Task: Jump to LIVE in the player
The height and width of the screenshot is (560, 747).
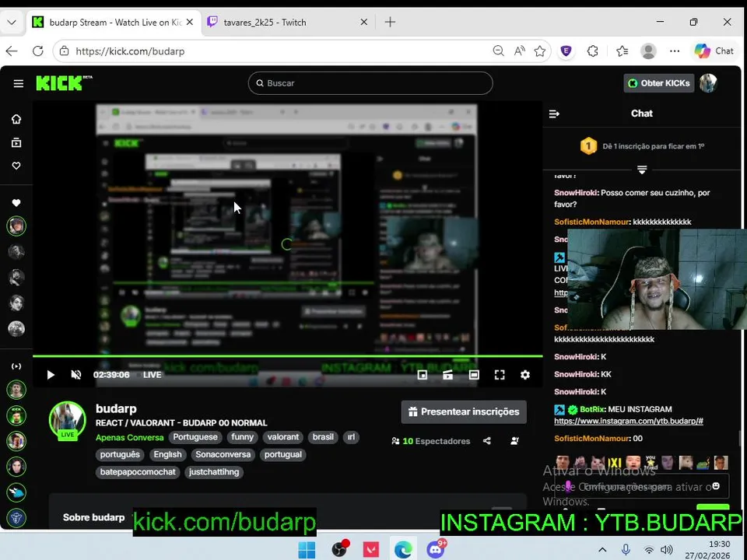Action: click(x=152, y=375)
